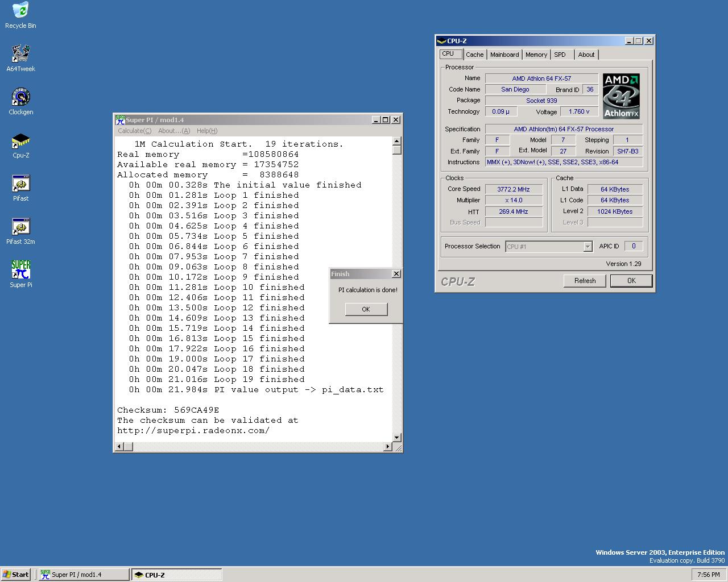Open the Help menu in Super PI

tap(207, 131)
